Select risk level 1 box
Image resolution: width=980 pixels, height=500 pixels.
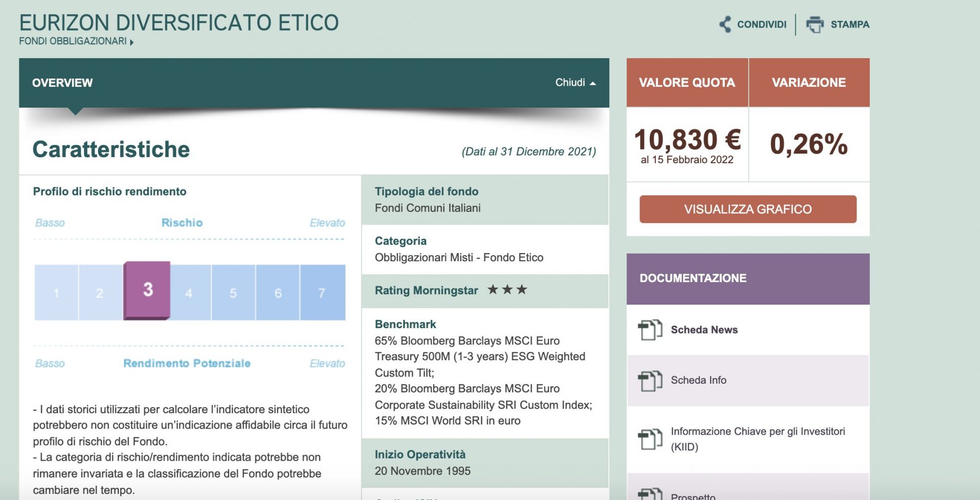pyautogui.click(x=56, y=292)
